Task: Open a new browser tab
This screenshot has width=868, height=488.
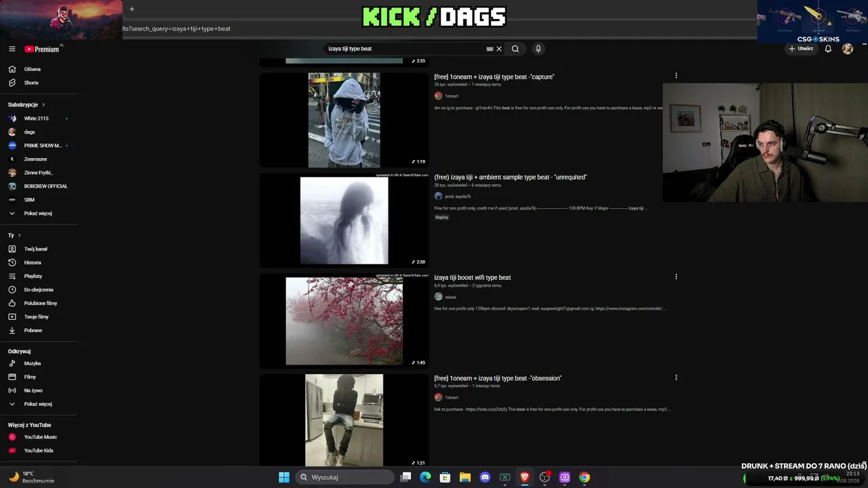Action: [132, 9]
